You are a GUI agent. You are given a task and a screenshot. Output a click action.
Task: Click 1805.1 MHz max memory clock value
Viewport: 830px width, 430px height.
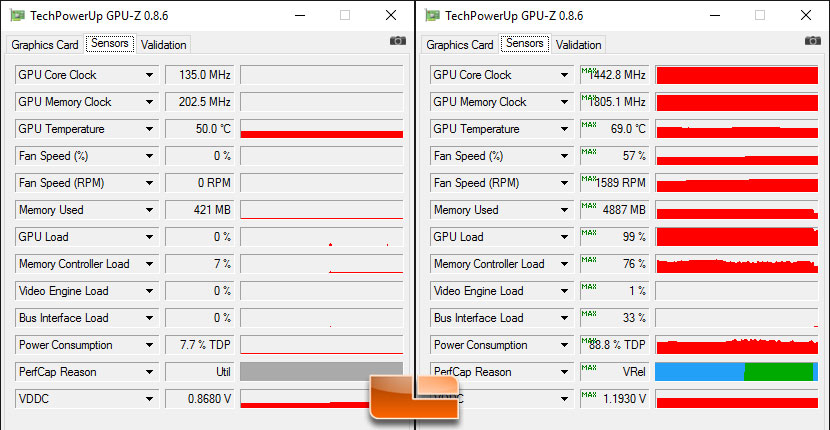pyautogui.click(x=615, y=102)
